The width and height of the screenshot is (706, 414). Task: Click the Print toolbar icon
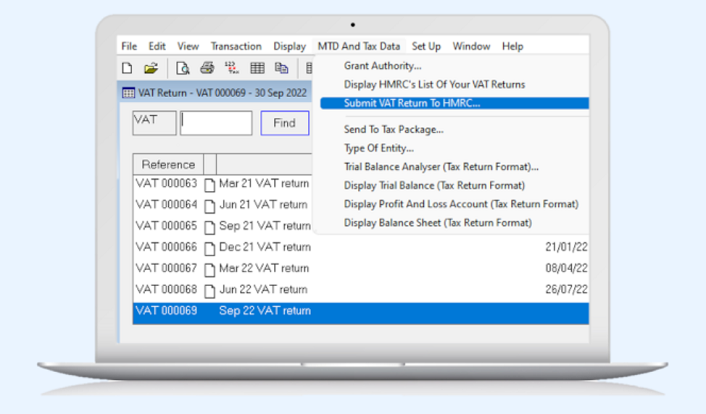[207, 68]
